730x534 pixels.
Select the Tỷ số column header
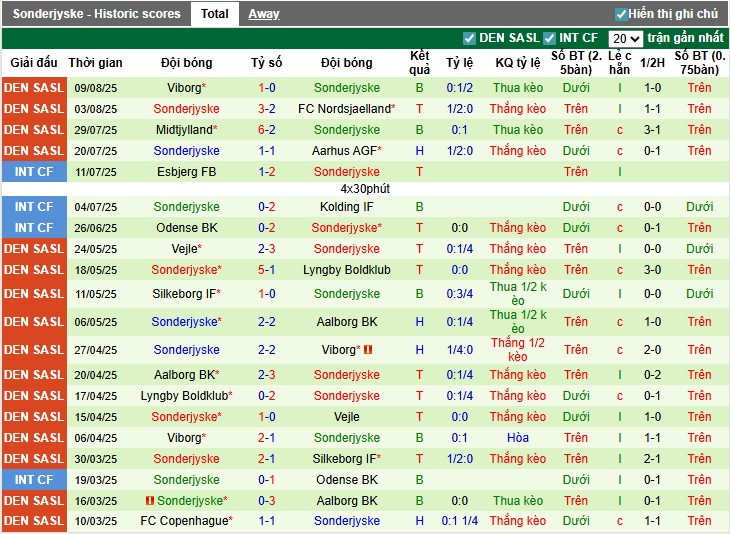pos(267,62)
